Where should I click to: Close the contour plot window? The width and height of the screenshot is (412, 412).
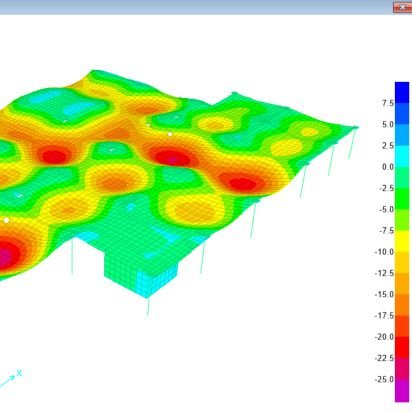tap(402, 7)
